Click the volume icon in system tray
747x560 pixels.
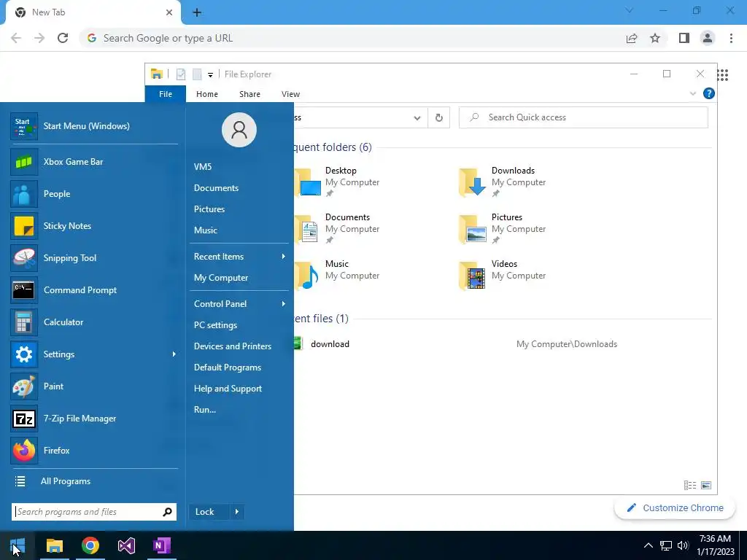click(683, 545)
